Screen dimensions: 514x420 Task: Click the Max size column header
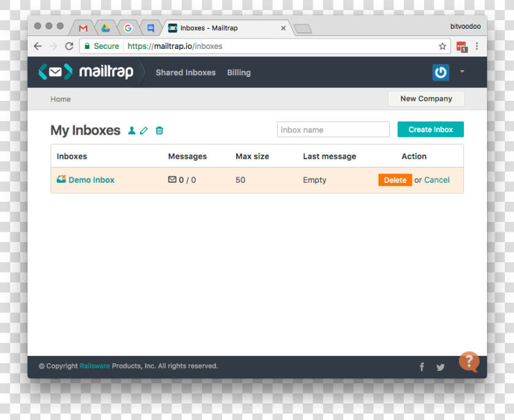pos(252,157)
